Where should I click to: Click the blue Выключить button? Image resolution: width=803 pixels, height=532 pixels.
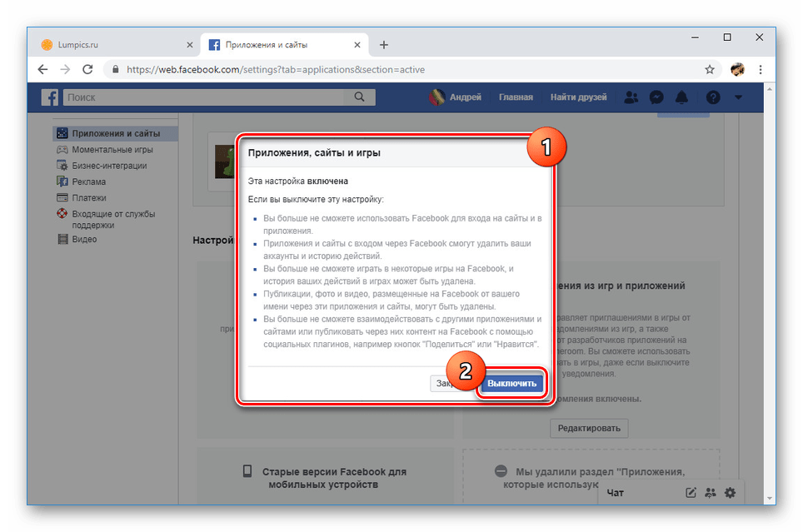coord(511,383)
